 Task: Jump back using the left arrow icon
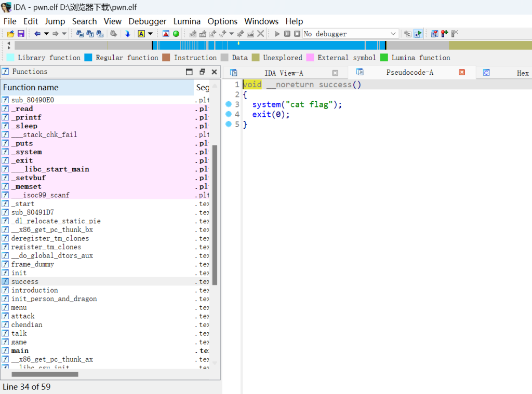click(37, 34)
